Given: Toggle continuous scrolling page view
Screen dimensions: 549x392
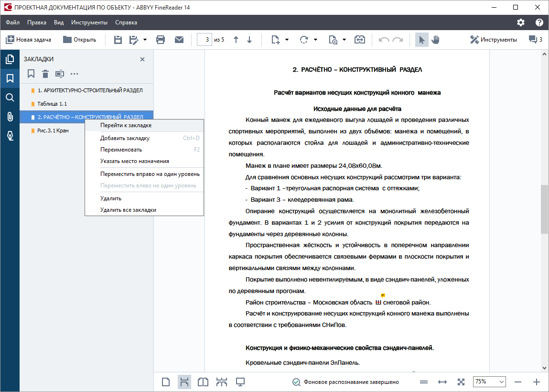Looking at the screenshot, I should pos(184,382).
